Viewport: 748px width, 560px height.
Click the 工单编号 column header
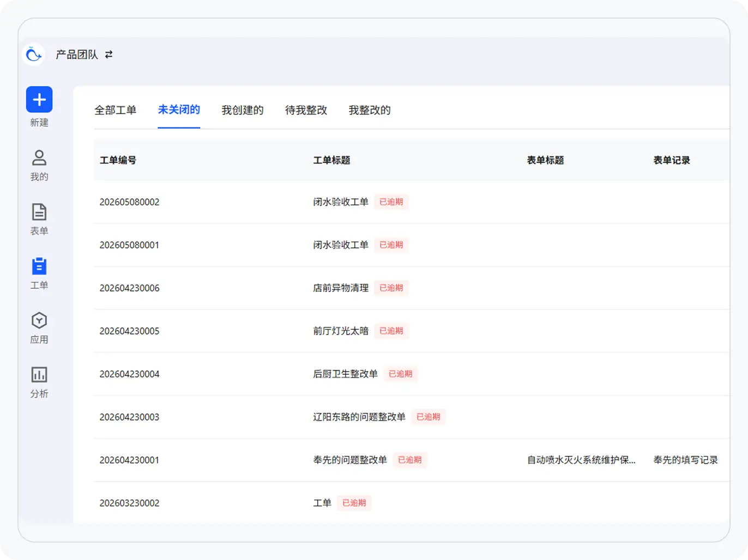[118, 160]
